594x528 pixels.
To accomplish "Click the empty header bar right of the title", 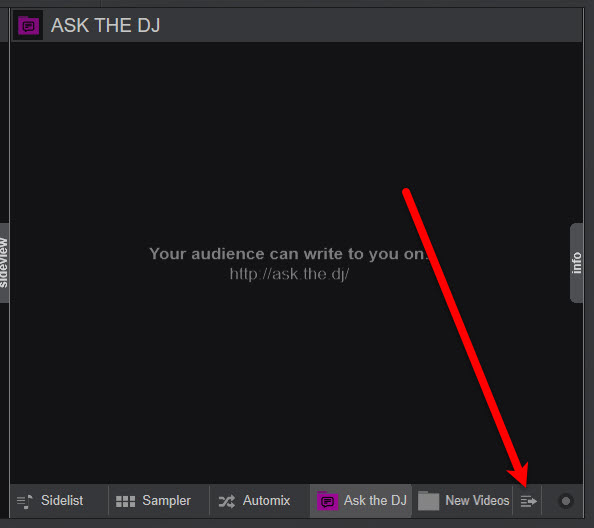I will pyautogui.click(x=371, y=25).
